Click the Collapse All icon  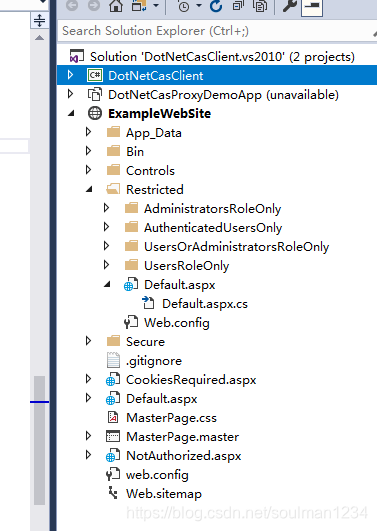click(x=238, y=6)
